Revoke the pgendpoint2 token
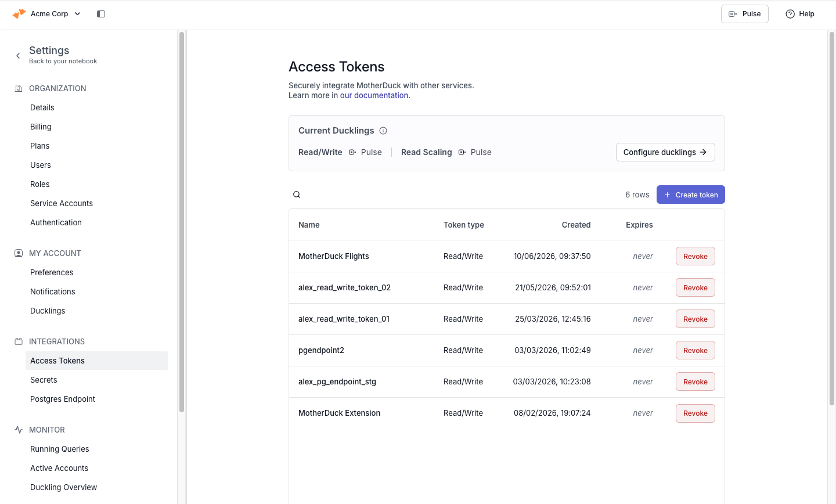836x504 pixels. pos(696,350)
